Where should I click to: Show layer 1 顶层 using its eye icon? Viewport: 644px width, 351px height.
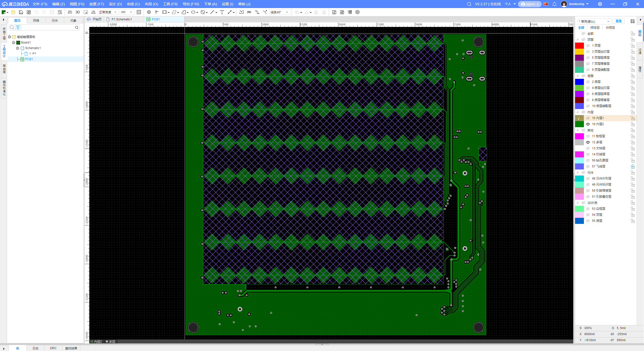coord(588,46)
